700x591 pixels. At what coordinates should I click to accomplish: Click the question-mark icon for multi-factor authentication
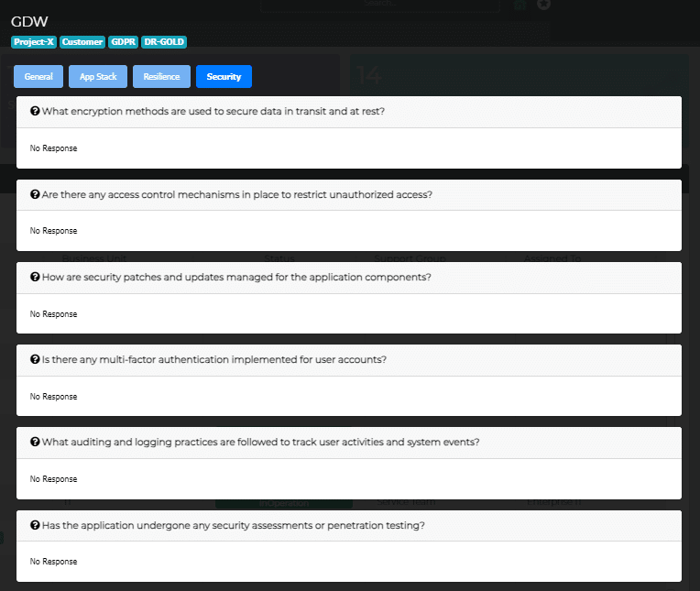click(35, 359)
